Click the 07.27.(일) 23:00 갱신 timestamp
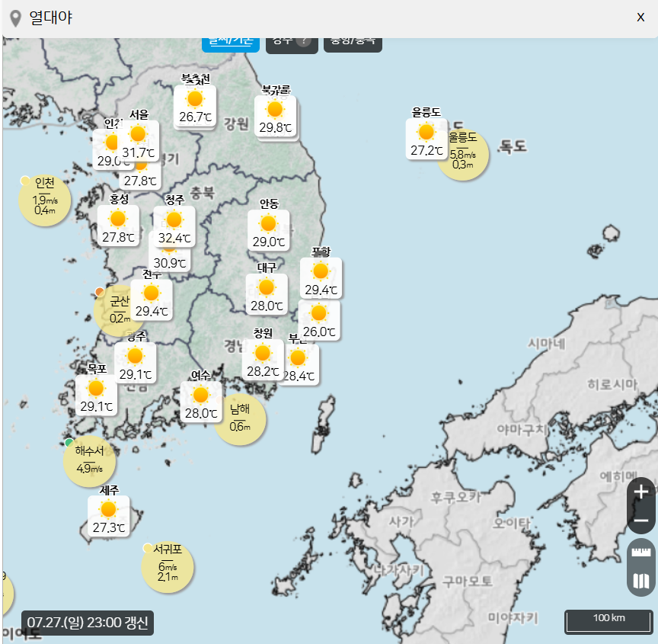This screenshot has width=658, height=644. pyautogui.click(x=86, y=623)
